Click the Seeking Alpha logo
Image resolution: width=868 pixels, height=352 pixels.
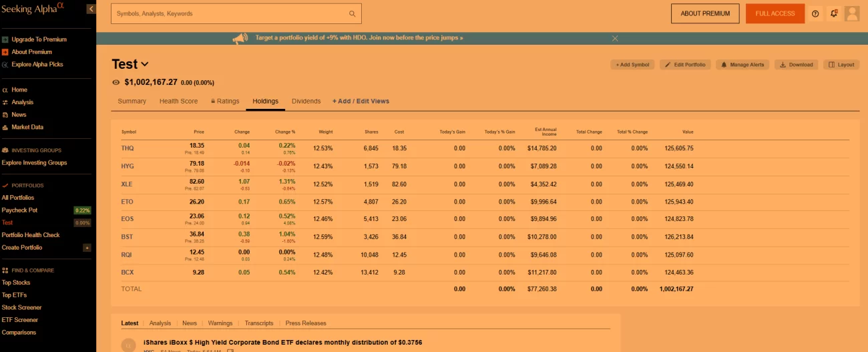33,9
